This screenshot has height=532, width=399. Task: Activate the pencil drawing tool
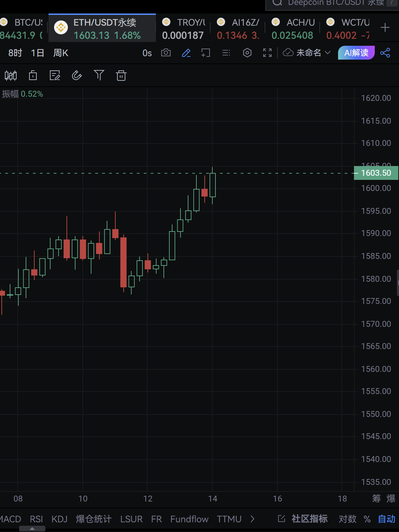click(186, 53)
